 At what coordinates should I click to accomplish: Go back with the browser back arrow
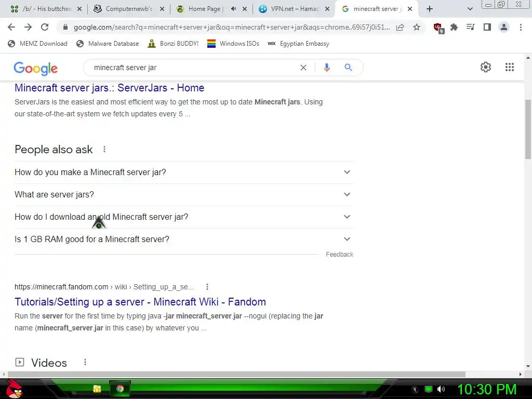click(11, 27)
